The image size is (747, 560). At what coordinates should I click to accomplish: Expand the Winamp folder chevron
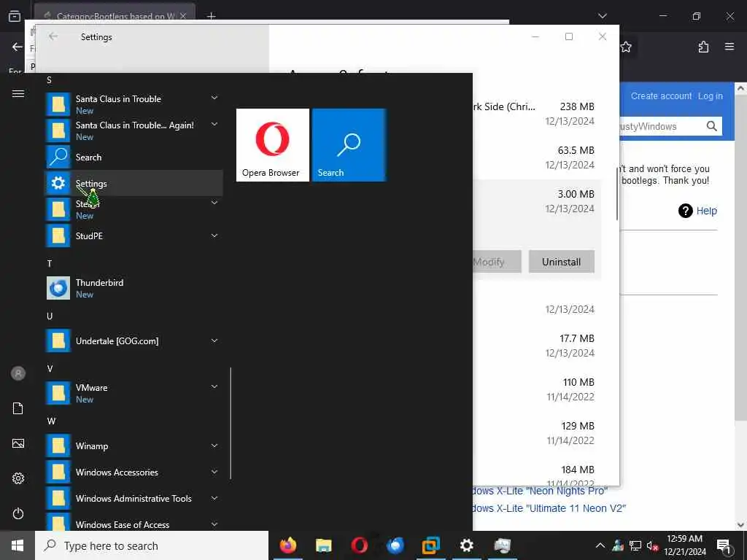click(214, 446)
